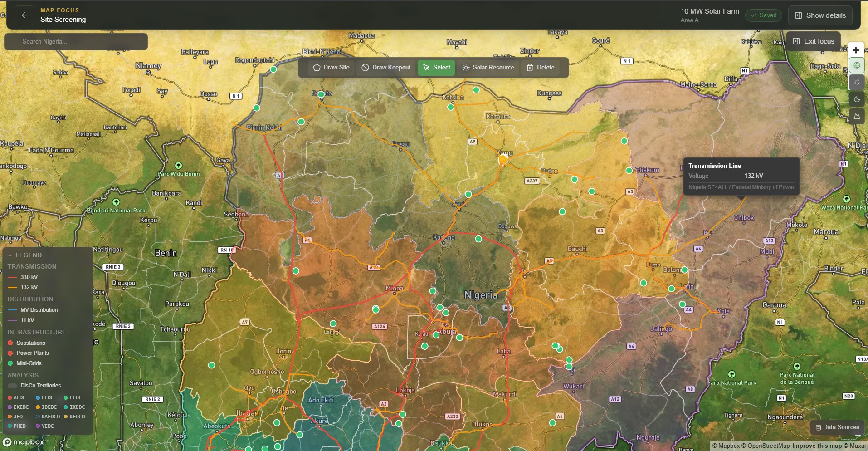Image resolution: width=868 pixels, height=451 pixels.
Task: Collapse the Legend panel
Action: coord(25,255)
